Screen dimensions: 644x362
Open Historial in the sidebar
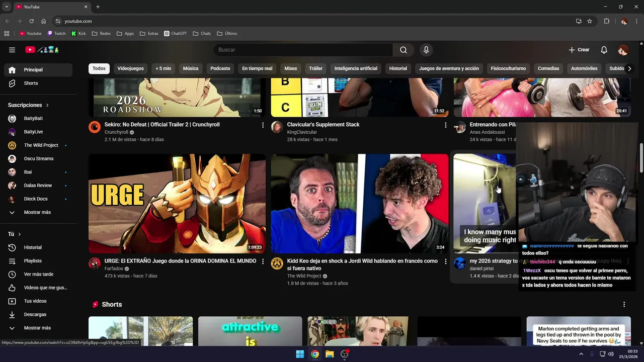click(38, 247)
